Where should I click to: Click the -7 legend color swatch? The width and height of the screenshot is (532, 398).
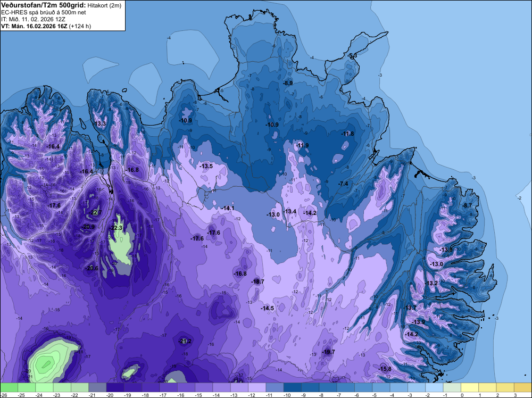[x=346, y=387]
